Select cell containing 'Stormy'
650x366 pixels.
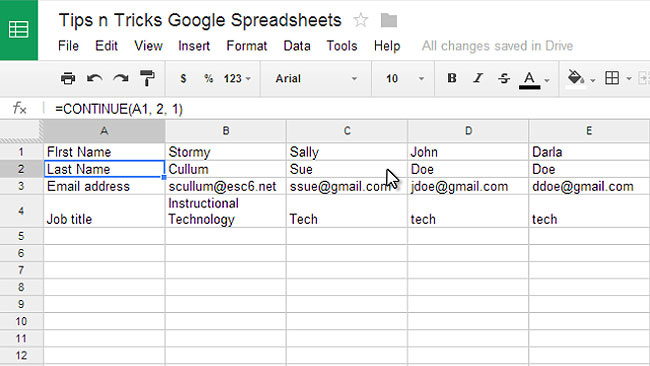coord(226,152)
